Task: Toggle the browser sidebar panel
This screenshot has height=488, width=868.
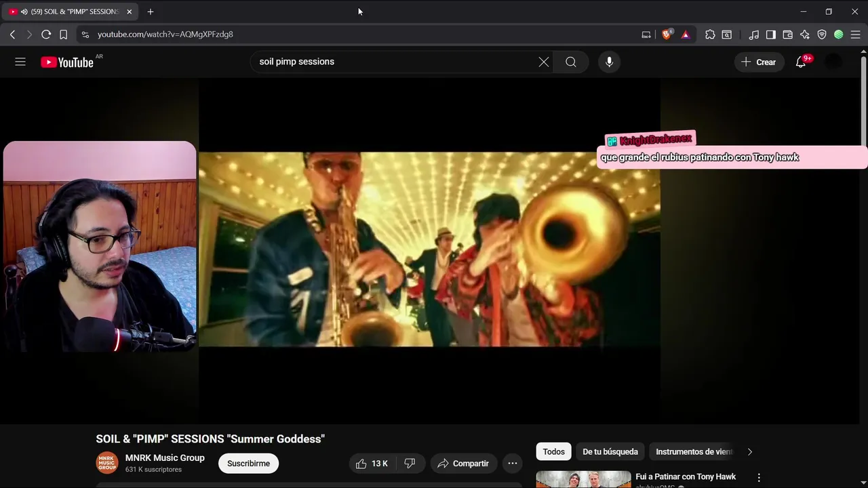Action: [x=771, y=35]
